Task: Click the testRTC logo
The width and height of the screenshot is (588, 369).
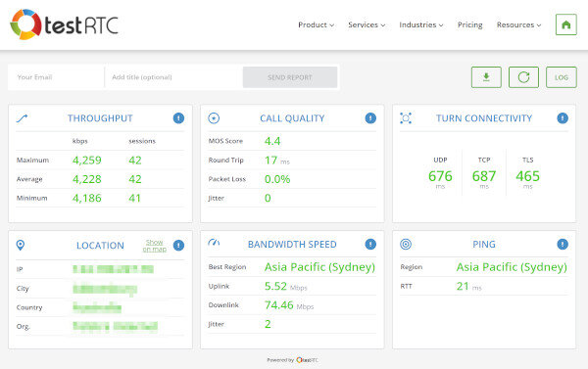Action: tap(64, 24)
